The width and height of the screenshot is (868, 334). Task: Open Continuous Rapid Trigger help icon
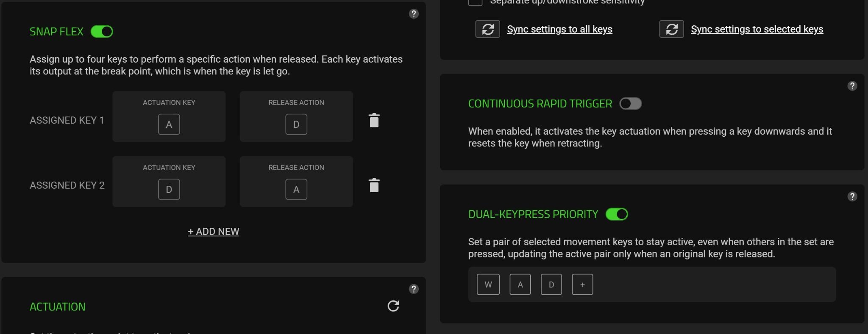click(x=852, y=86)
